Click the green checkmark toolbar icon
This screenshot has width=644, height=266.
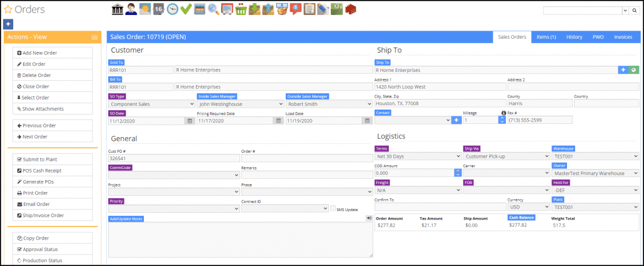(x=186, y=9)
